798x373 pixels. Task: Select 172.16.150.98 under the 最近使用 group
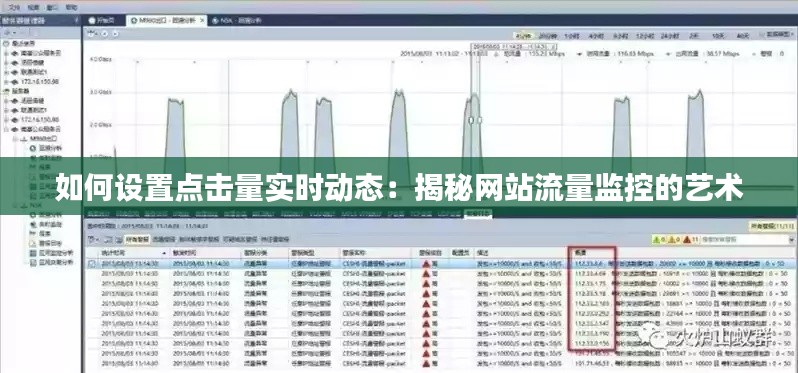coord(39,81)
